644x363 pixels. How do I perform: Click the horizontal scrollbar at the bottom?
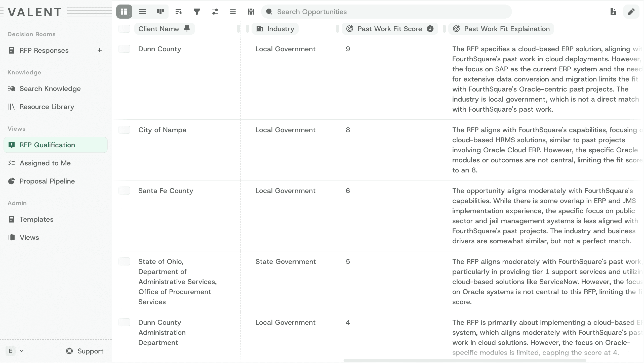point(465,360)
